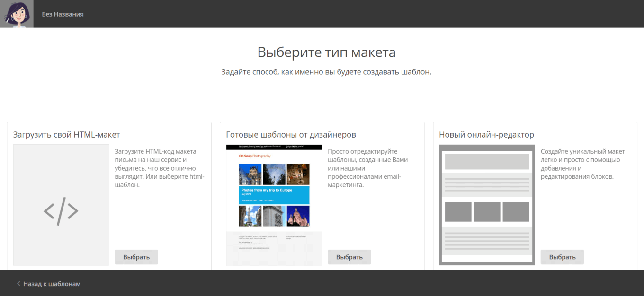Click the Eiffel Tower photo in template preview

250,216
